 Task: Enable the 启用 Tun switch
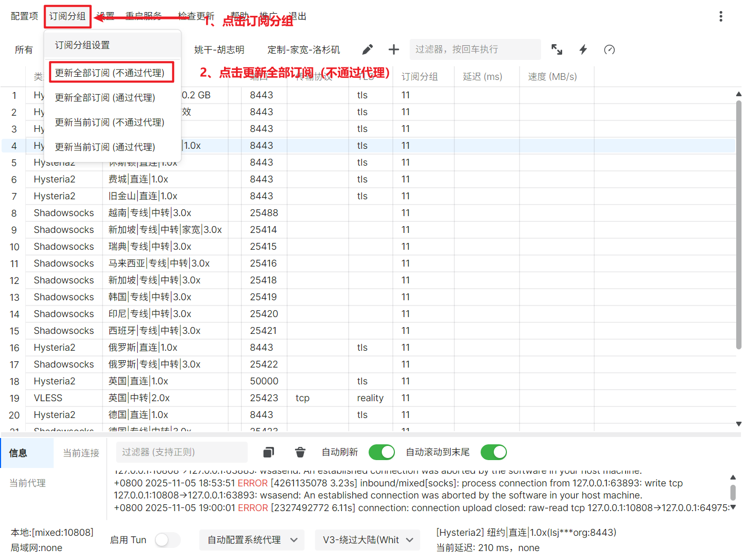pos(167,540)
